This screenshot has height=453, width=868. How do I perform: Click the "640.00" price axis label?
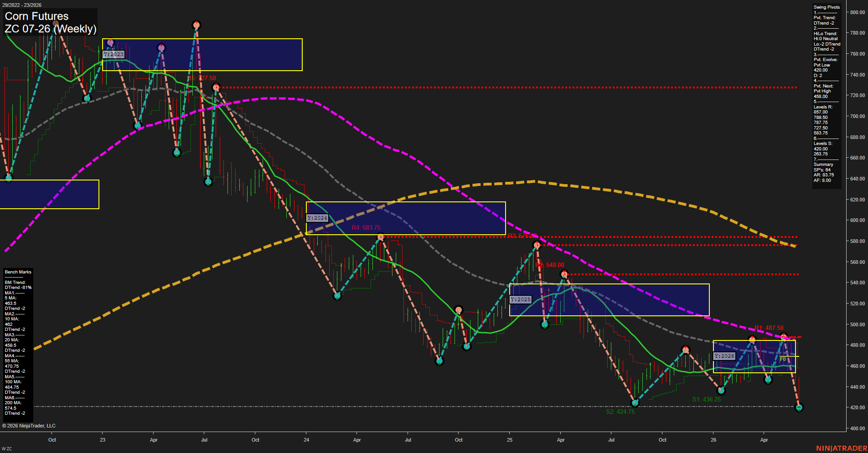tap(858, 179)
